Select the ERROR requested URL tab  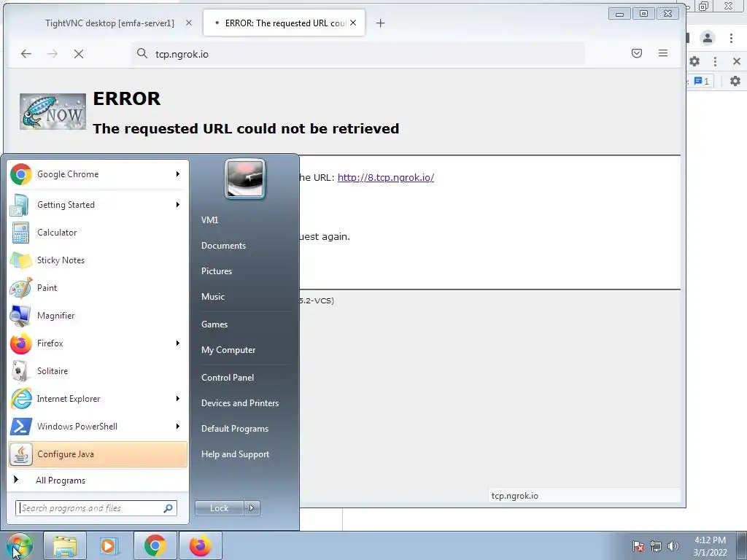pyautogui.click(x=284, y=23)
